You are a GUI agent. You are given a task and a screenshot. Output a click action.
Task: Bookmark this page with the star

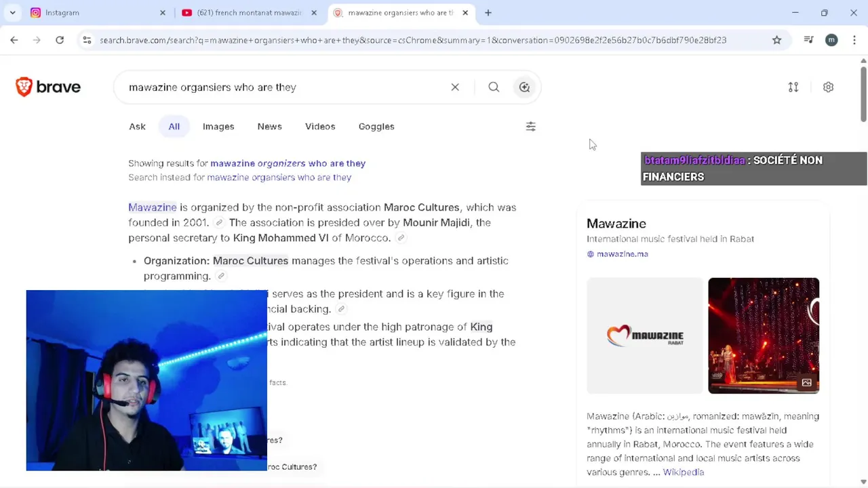point(776,40)
